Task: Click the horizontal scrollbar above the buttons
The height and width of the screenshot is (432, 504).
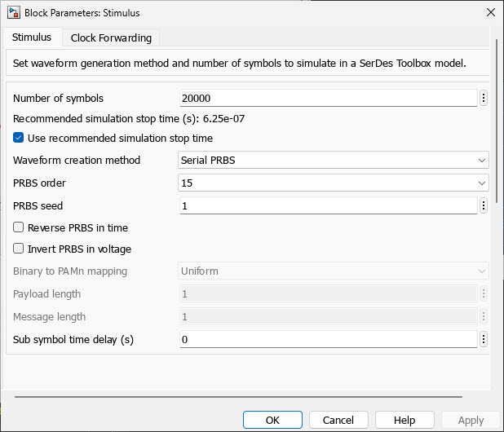Action: [x=237, y=397]
